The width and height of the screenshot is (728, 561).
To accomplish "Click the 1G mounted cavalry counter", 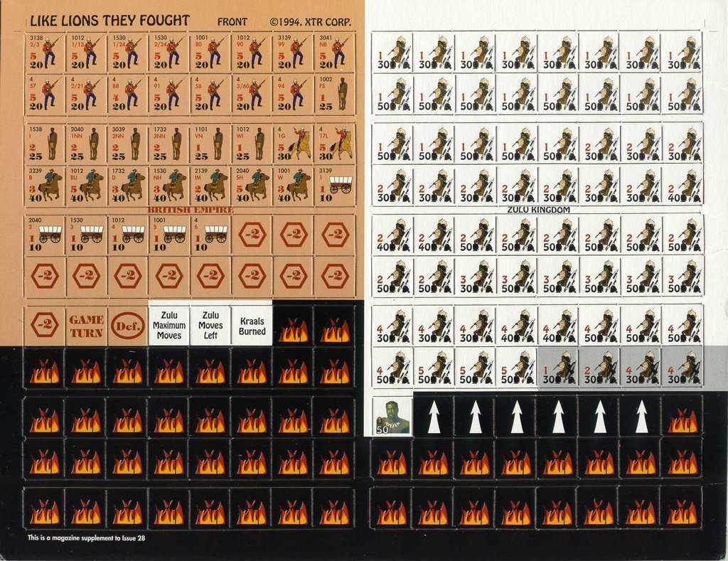I will 293,144.
